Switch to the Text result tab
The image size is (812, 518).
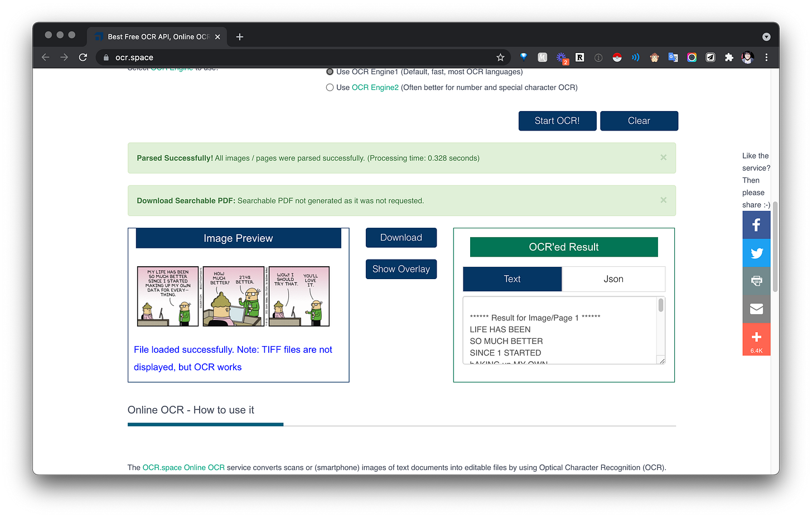(512, 279)
